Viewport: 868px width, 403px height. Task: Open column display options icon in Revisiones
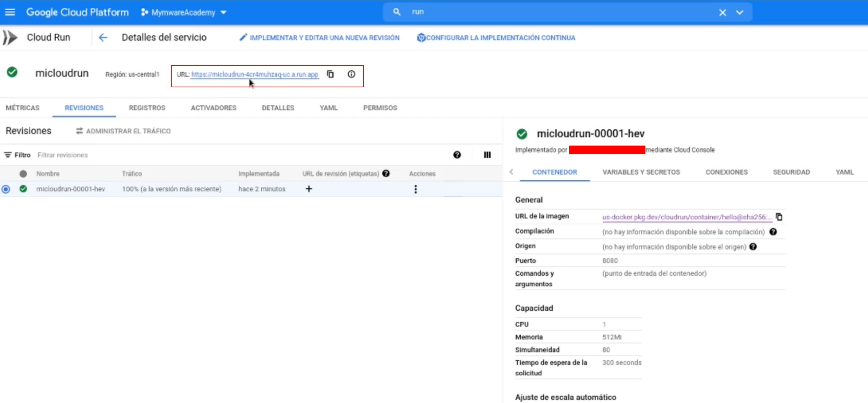[x=487, y=155]
